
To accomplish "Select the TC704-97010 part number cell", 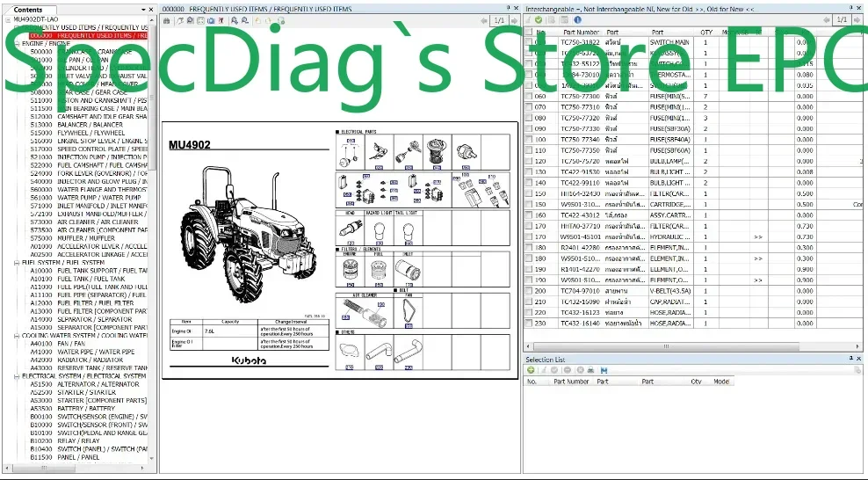I will (x=580, y=291).
